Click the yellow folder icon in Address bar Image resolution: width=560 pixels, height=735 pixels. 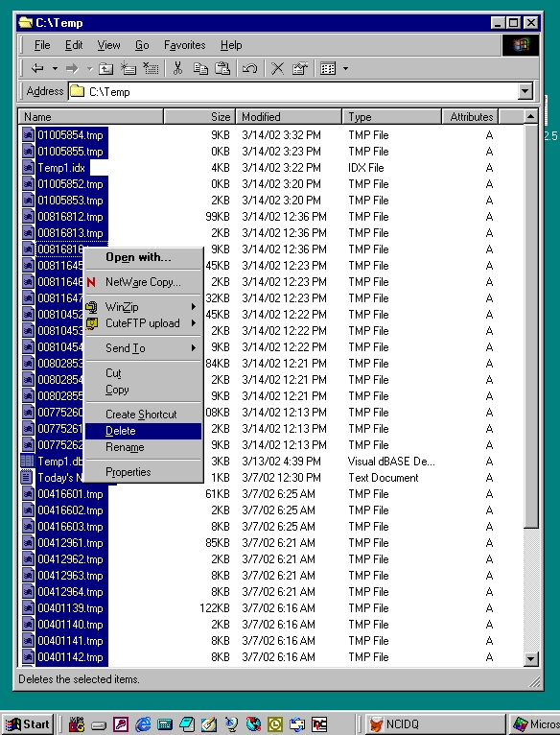coord(77,91)
